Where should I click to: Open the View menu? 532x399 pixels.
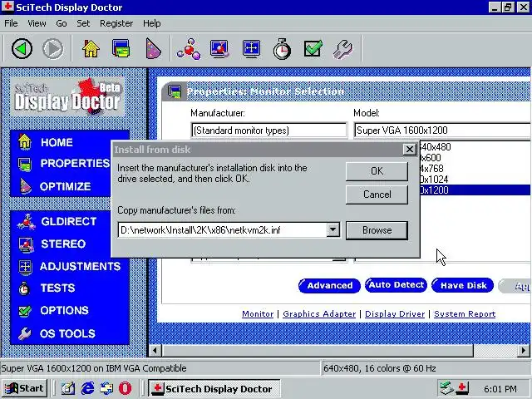click(37, 23)
